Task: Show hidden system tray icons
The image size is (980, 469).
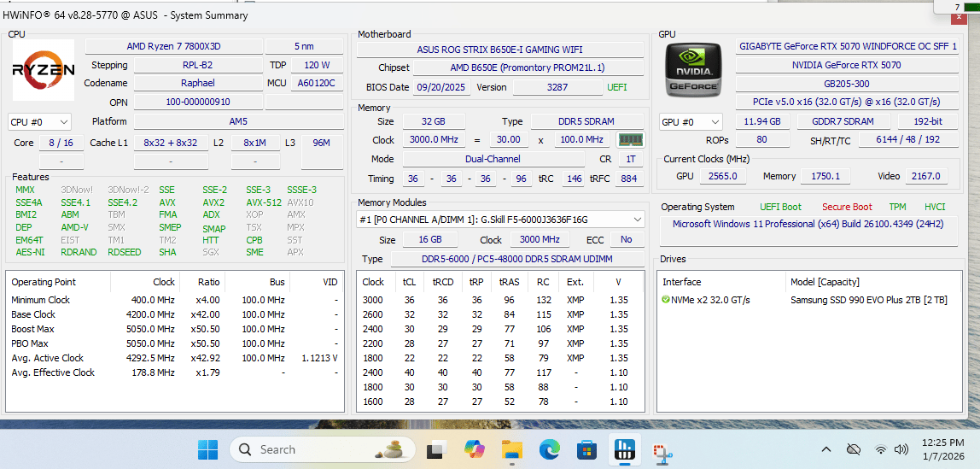Action: point(825,449)
